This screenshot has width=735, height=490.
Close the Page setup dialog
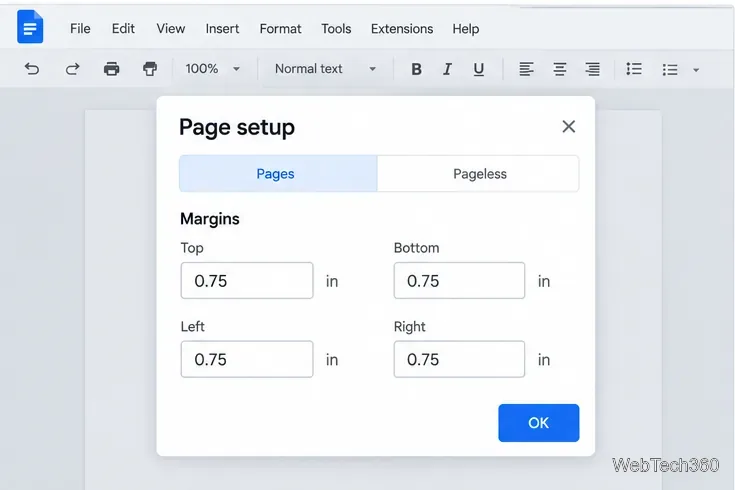coord(569,126)
